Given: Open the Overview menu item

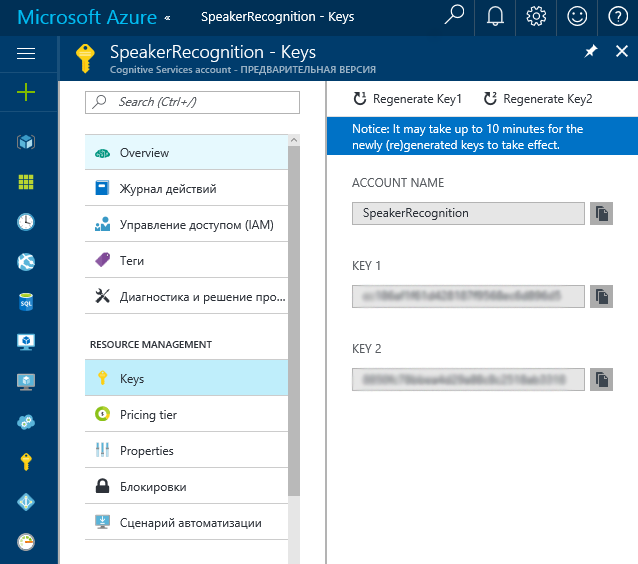Looking at the screenshot, I should (x=186, y=153).
